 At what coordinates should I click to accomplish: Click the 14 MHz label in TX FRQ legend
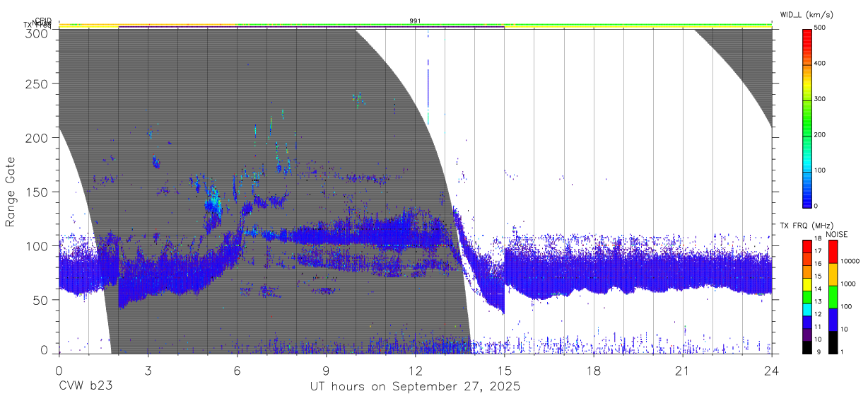[817, 289]
